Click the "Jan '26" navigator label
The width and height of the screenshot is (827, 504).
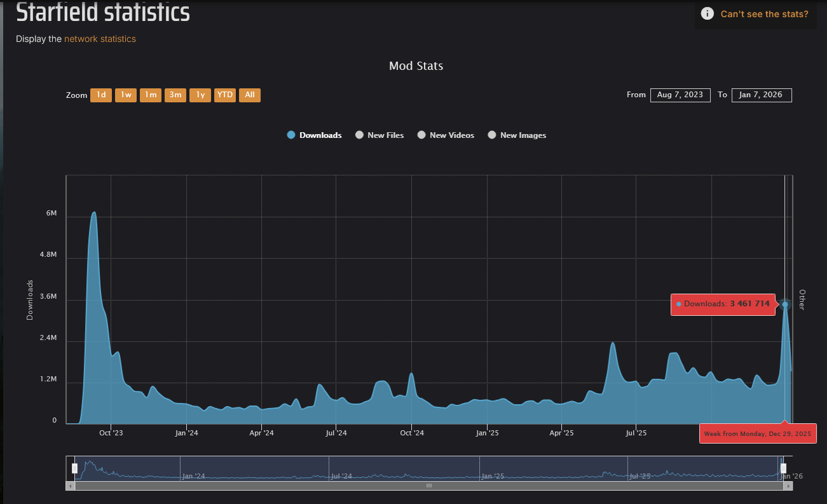click(x=790, y=476)
